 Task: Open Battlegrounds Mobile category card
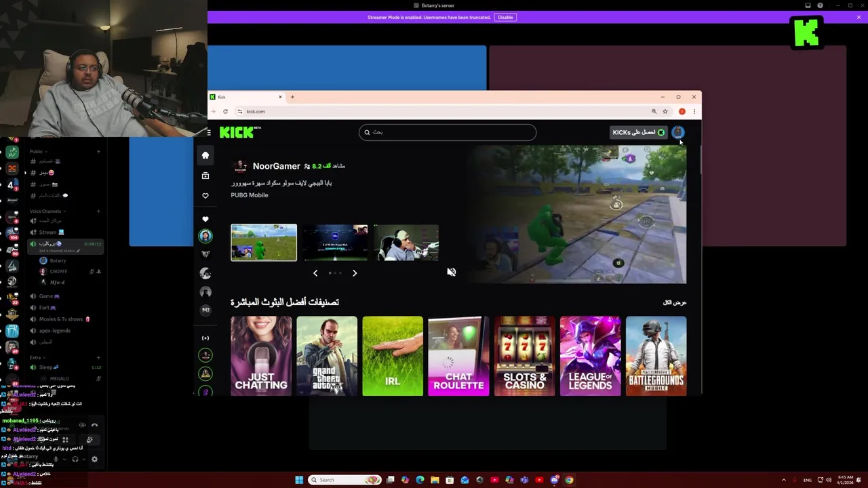pyautogui.click(x=656, y=356)
